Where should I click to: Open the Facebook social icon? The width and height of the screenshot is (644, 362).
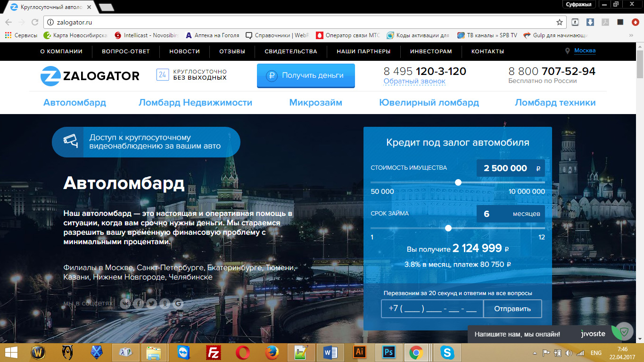pyautogui.click(x=138, y=304)
